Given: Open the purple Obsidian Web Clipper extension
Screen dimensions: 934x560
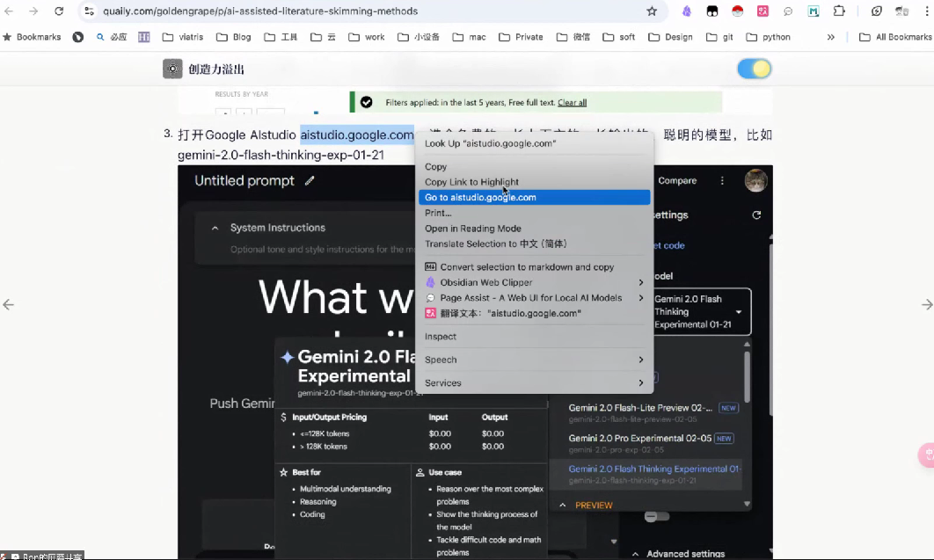Looking at the screenshot, I should coord(687,11).
